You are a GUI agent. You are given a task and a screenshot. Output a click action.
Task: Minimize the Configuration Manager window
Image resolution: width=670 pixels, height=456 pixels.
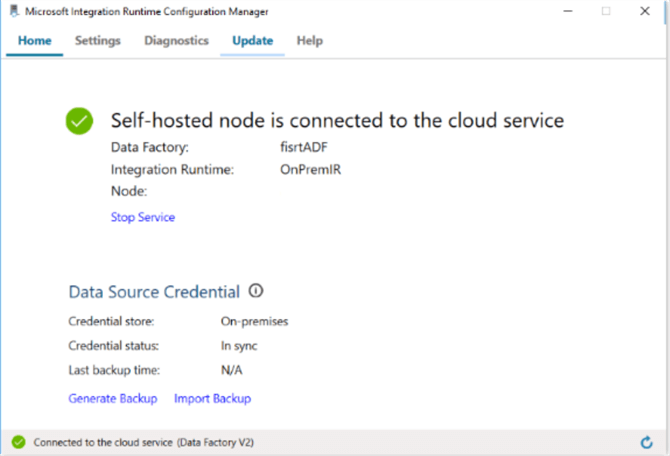click(568, 11)
